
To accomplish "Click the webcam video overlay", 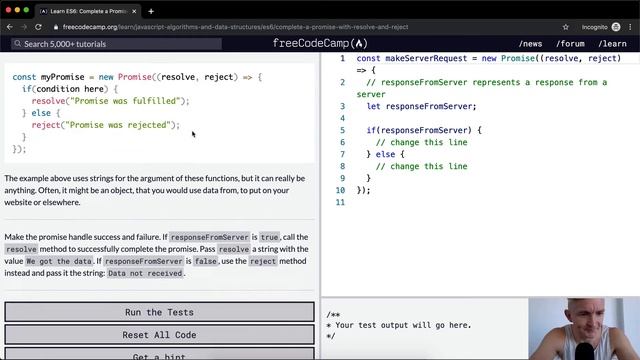I will click(x=584, y=329).
